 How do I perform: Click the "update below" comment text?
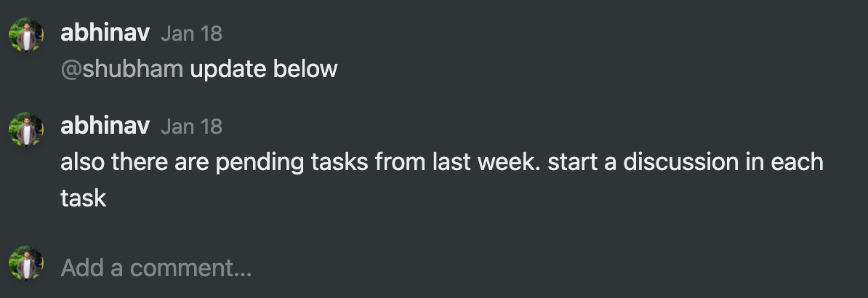tap(264, 69)
